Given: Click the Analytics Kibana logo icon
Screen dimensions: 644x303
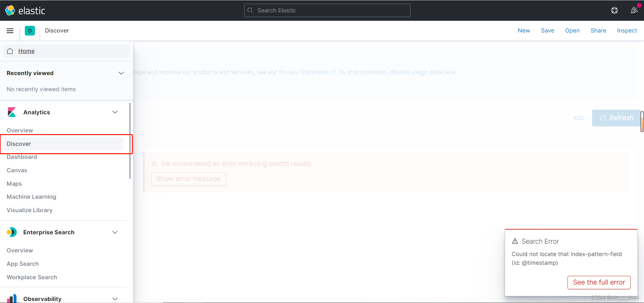Looking at the screenshot, I should (x=12, y=112).
